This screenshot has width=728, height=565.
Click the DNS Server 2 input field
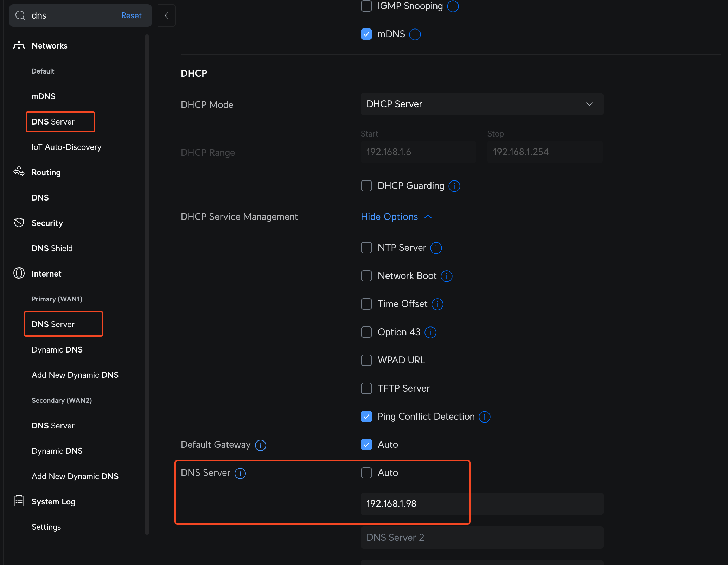point(482,538)
